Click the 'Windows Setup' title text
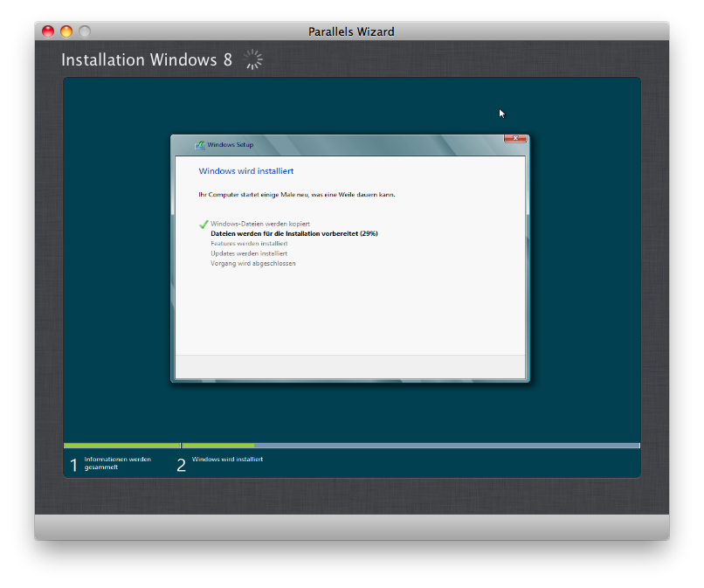This screenshot has height=588, width=704. [x=231, y=145]
